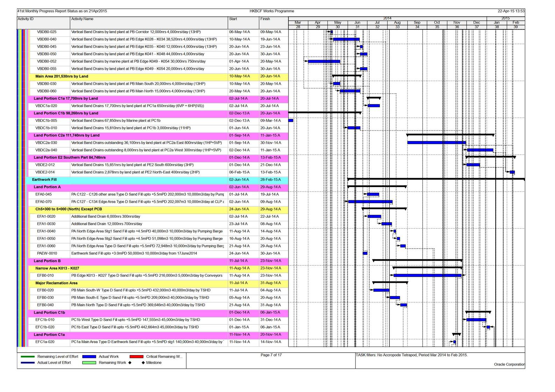Click activity ID VBDC1a-020
This screenshot has width=555, height=392.
46,106
